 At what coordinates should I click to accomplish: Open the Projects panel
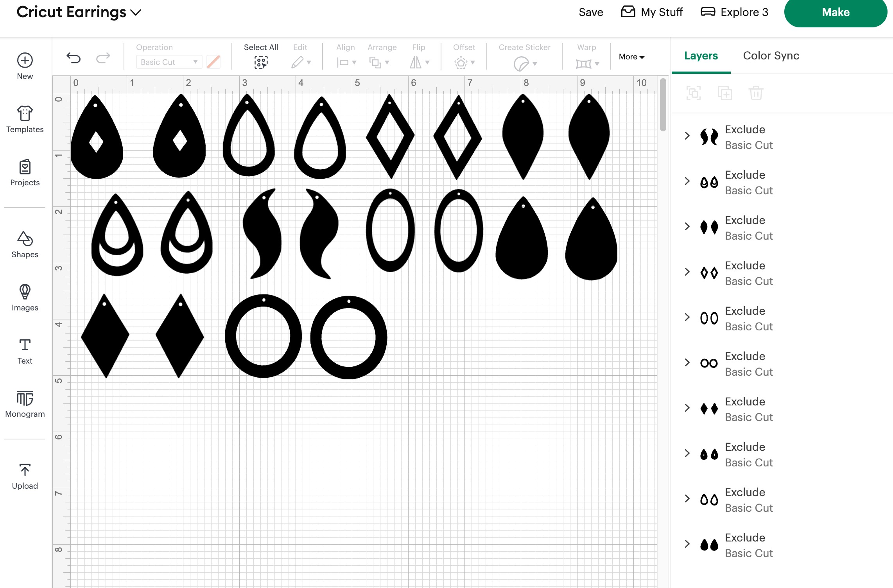click(25, 172)
